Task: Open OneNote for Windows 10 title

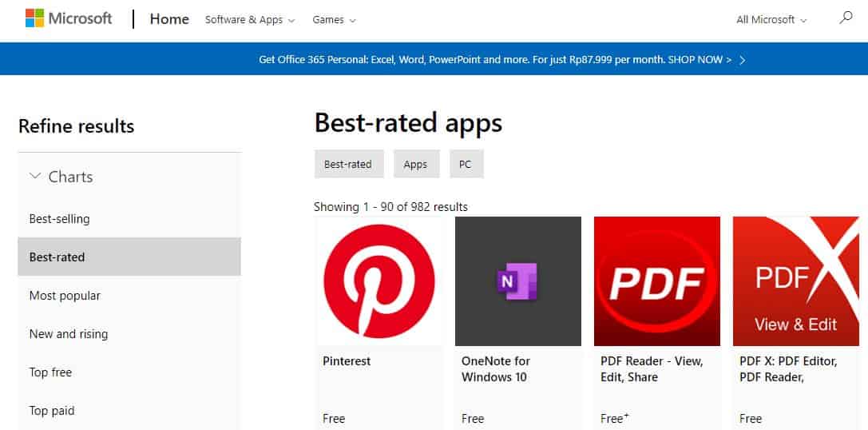Action: 495,369
